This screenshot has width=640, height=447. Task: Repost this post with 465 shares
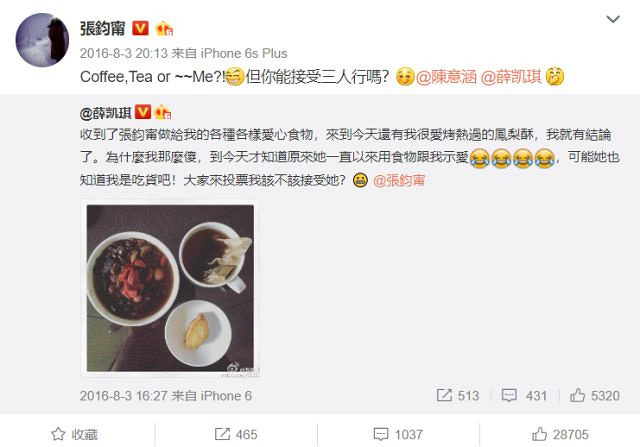pos(236,434)
